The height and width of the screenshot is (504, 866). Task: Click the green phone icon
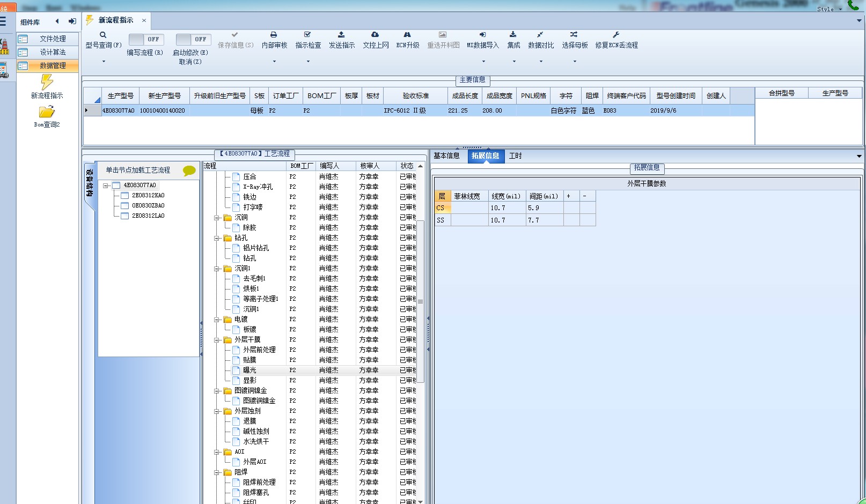click(x=853, y=5)
